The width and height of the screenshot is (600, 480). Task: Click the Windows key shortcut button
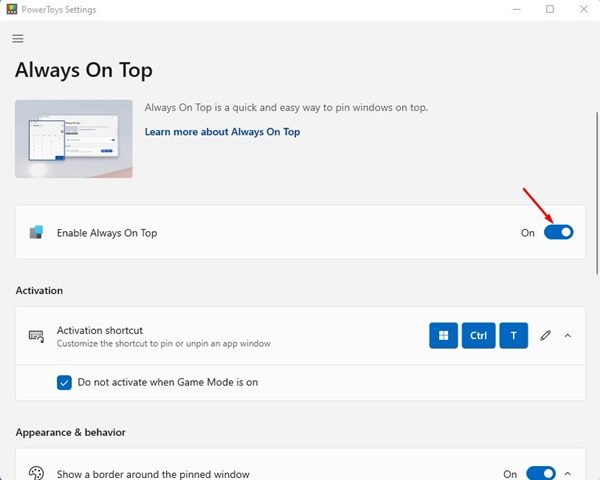pyautogui.click(x=444, y=336)
